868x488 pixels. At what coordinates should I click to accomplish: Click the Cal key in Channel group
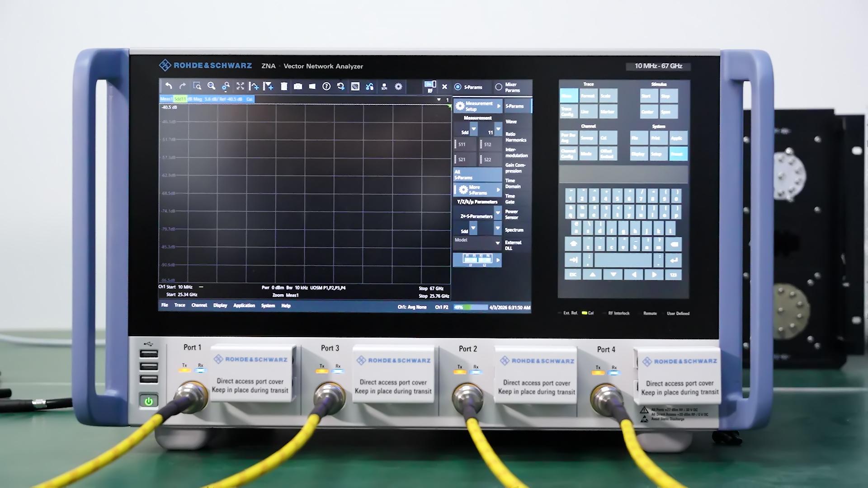pyautogui.click(x=608, y=138)
